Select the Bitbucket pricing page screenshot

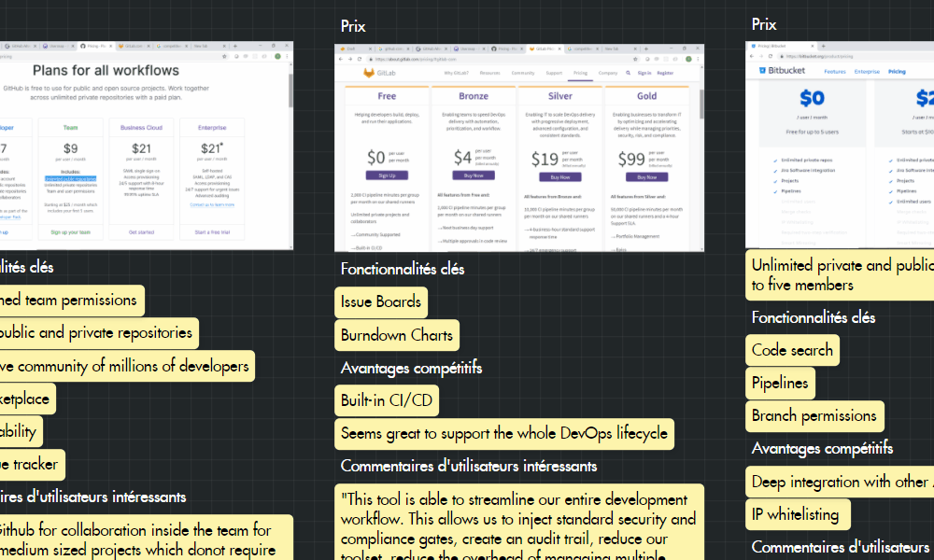coord(840,145)
